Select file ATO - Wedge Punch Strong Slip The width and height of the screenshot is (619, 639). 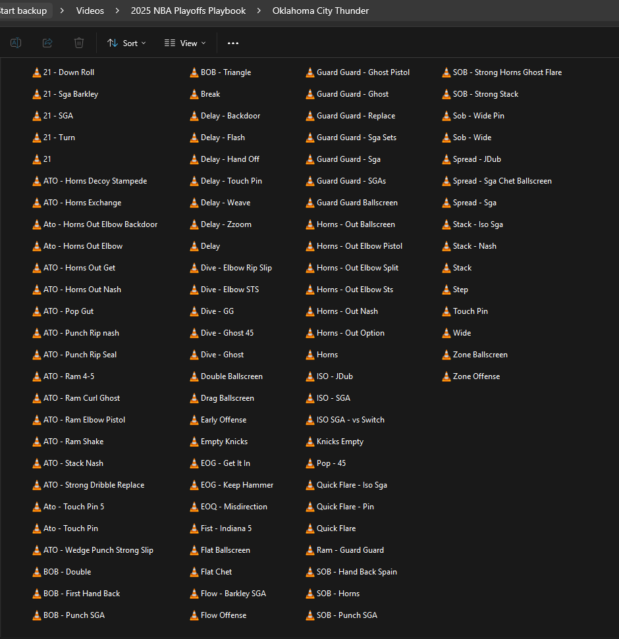pyautogui.click(x=93, y=550)
